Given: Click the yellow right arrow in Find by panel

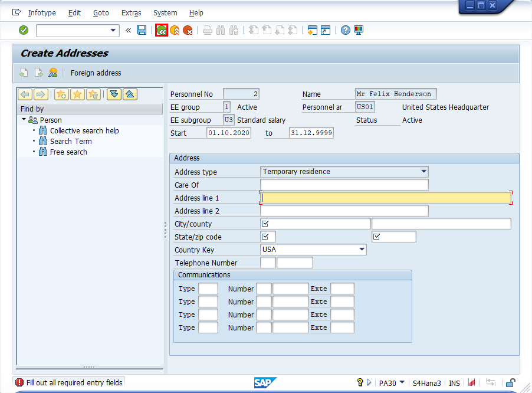Looking at the screenshot, I should click(41, 94).
